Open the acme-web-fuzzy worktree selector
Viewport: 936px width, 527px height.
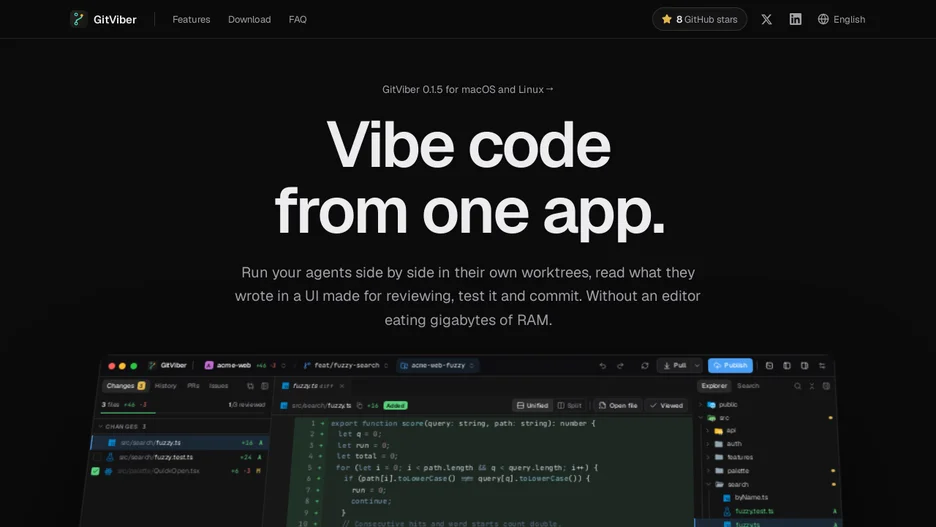(437, 365)
